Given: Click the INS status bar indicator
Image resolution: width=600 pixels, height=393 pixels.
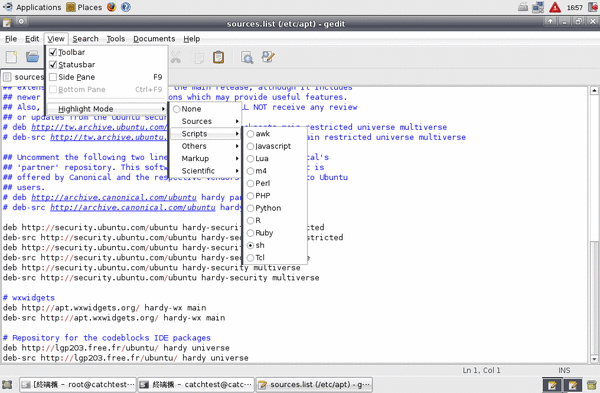Looking at the screenshot, I should (564, 370).
